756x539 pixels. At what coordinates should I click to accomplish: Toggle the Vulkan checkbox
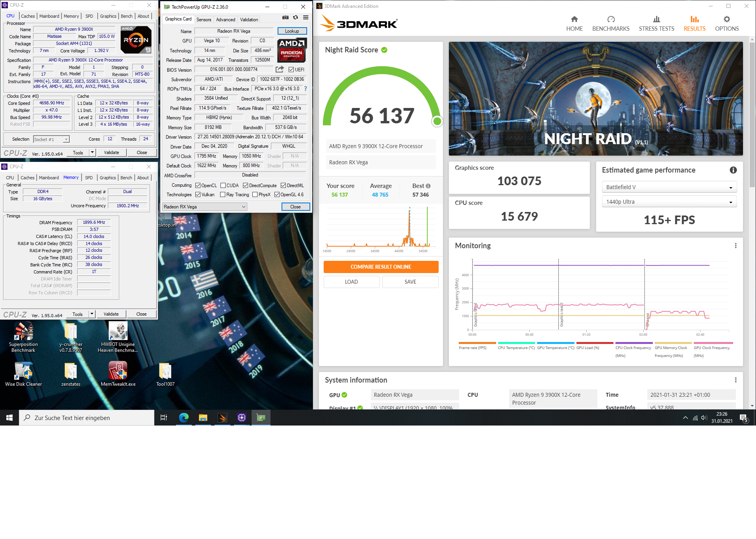pos(198,195)
